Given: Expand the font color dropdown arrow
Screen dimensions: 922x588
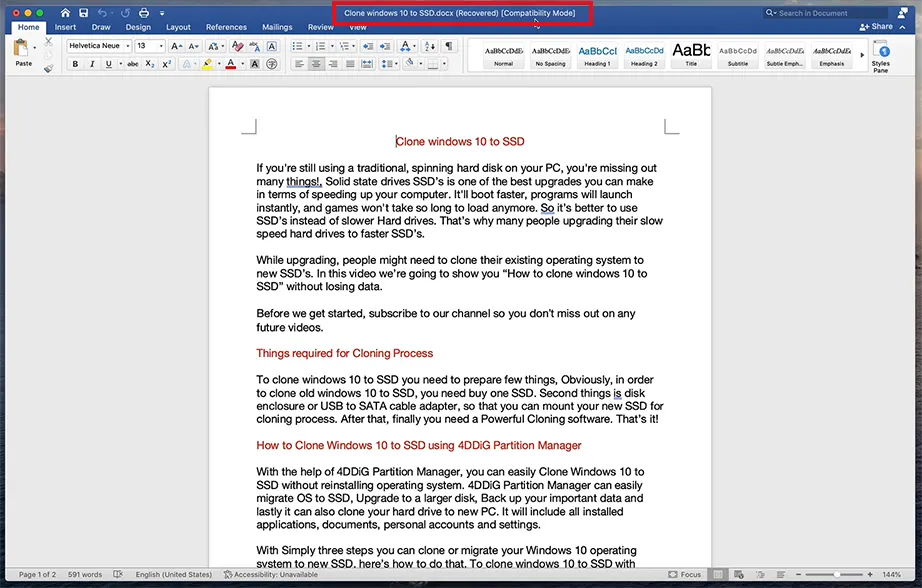Looking at the screenshot, I should 242,64.
